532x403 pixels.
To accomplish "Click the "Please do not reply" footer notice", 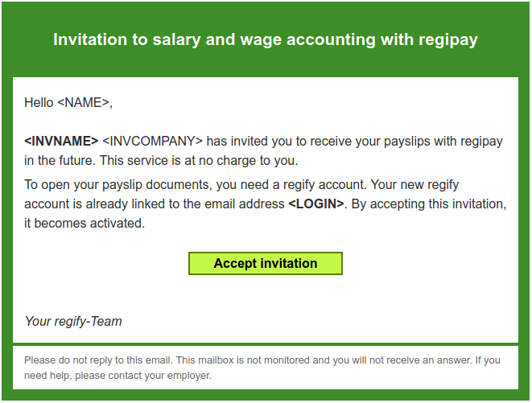I will click(98, 360).
